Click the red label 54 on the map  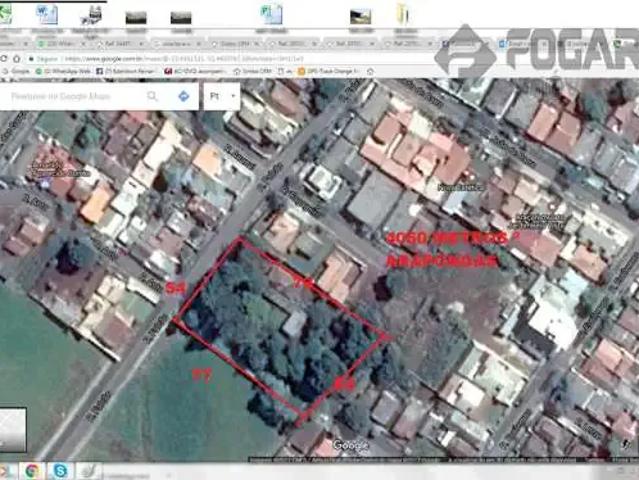click(x=175, y=288)
